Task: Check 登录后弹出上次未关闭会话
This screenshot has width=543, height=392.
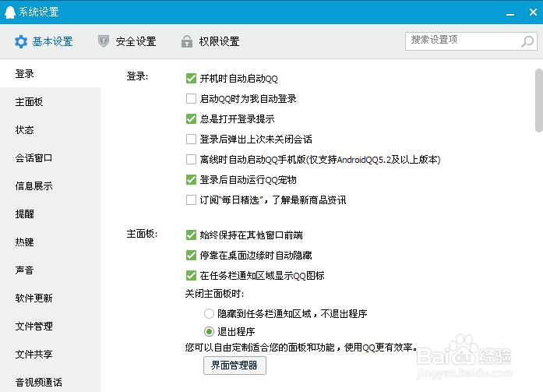Action: (191, 139)
